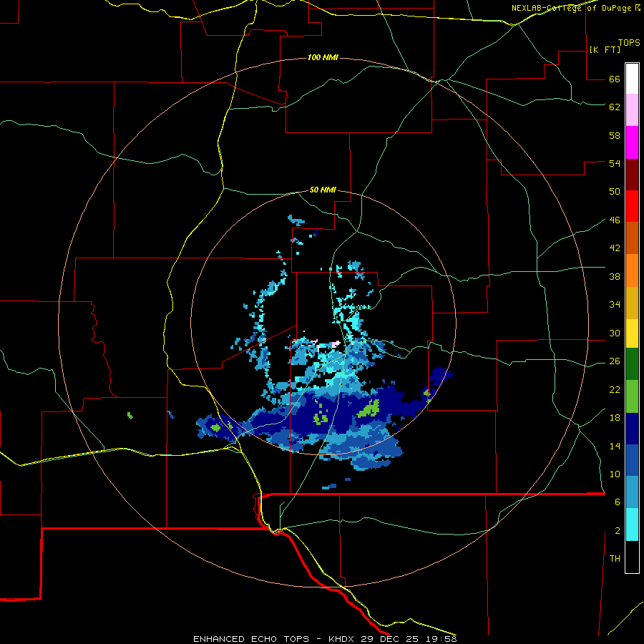
Task: Click the 14 value on the legend scale
Action: 615,446
